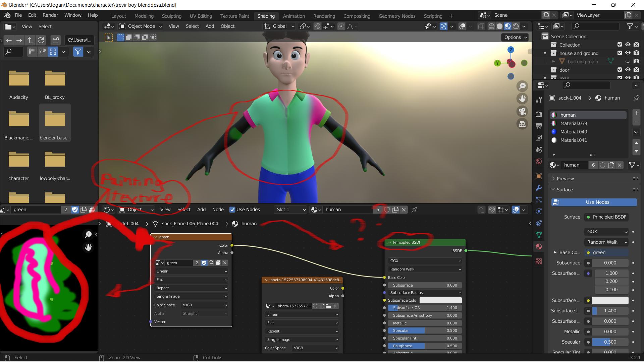Toggle eye visibility for house and ground
The image size is (644, 362).
(x=628, y=53)
